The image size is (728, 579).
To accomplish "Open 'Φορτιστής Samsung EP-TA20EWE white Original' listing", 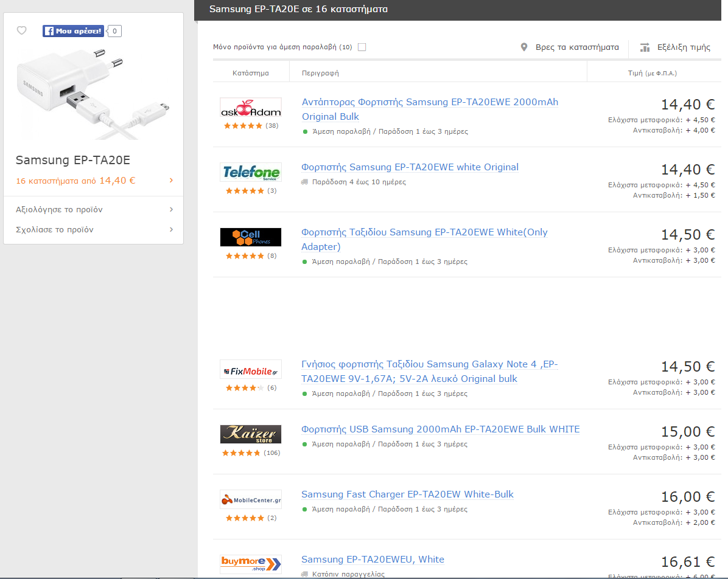I will 410,167.
